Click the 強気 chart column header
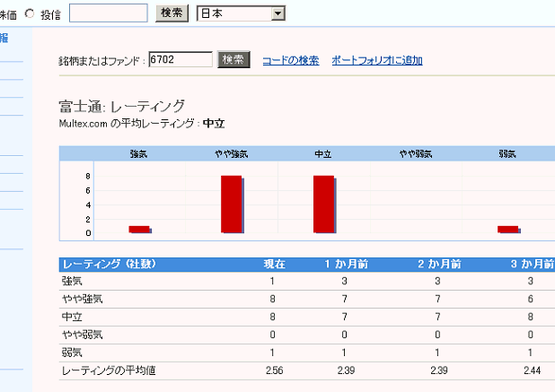555x392 pixels. [x=138, y=153]
